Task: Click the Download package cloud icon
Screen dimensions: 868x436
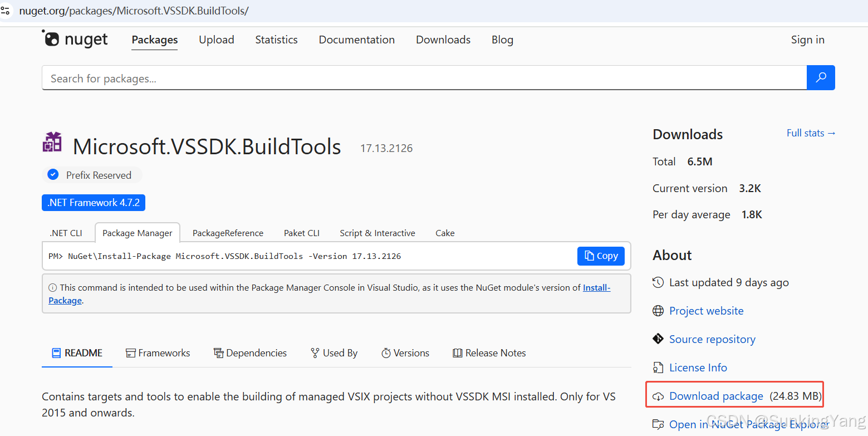Action: [659, 396]
